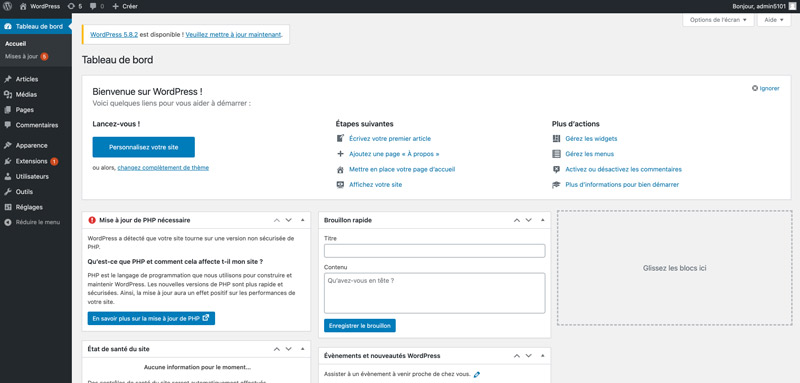This screenshot has width=800, height=383.
Task: Open the comments bubble showing 0 in admin bar
Action: coord(96,6)
